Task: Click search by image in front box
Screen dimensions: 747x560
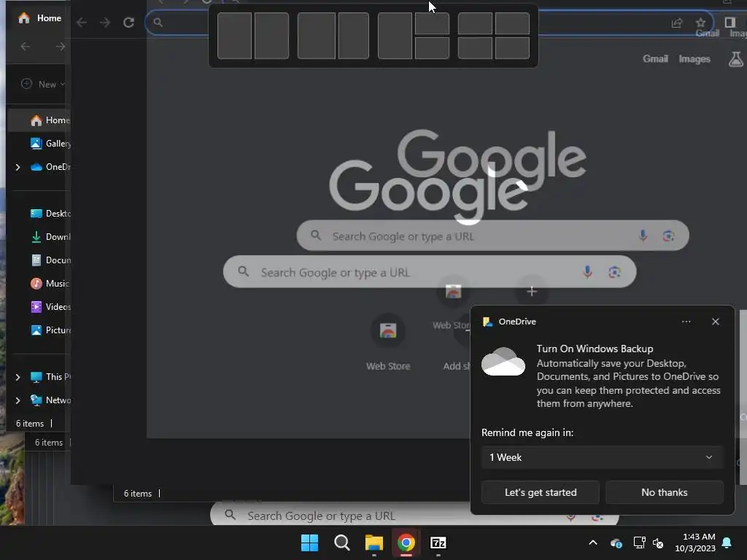Action: (614, 272)
